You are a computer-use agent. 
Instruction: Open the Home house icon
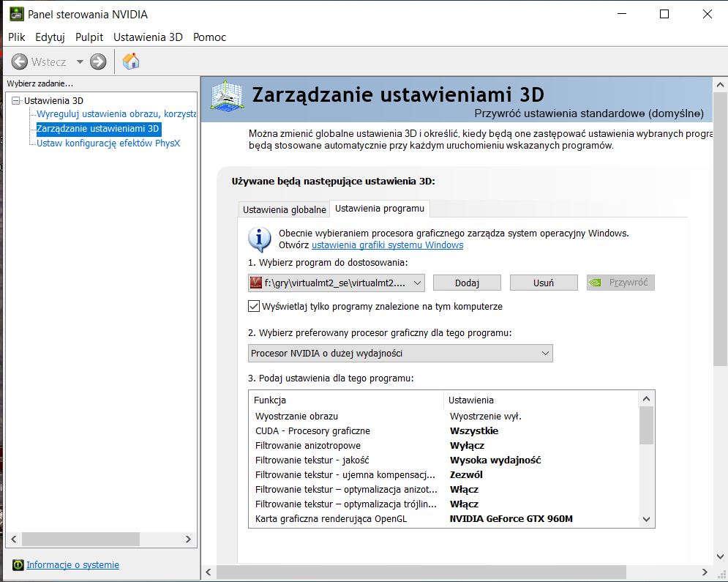coord(131,61)
